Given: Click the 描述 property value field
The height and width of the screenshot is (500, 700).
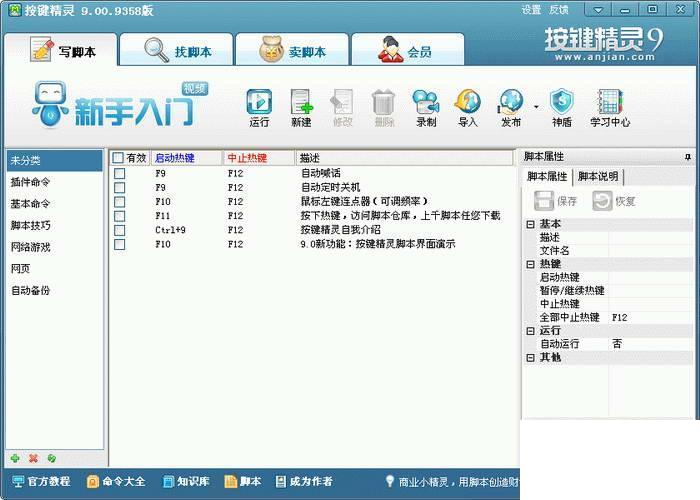Looking at the screenshot, I should click(650, 238).
